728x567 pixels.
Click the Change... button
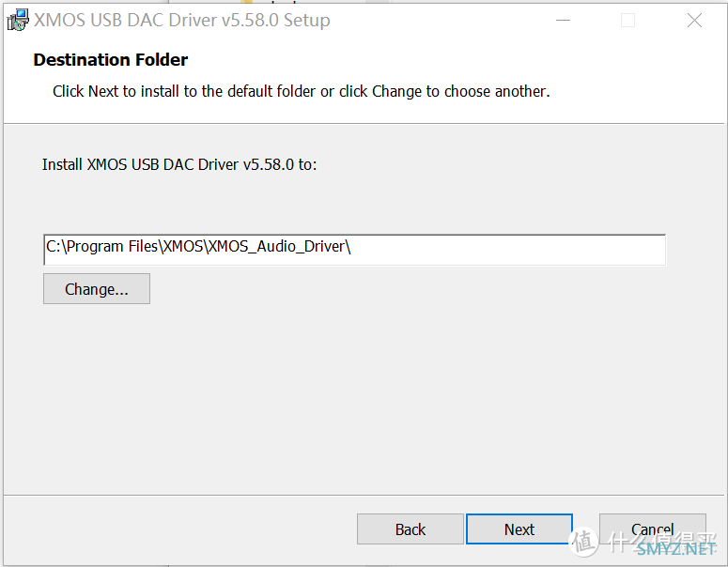pyautogui.click(x=97, y=288)
